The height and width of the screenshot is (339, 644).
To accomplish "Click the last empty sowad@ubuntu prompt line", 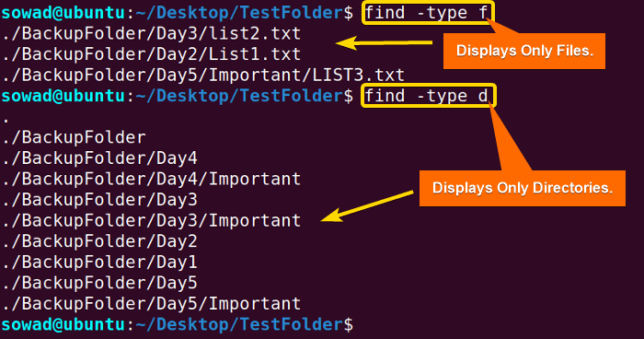I will (177, 325).
